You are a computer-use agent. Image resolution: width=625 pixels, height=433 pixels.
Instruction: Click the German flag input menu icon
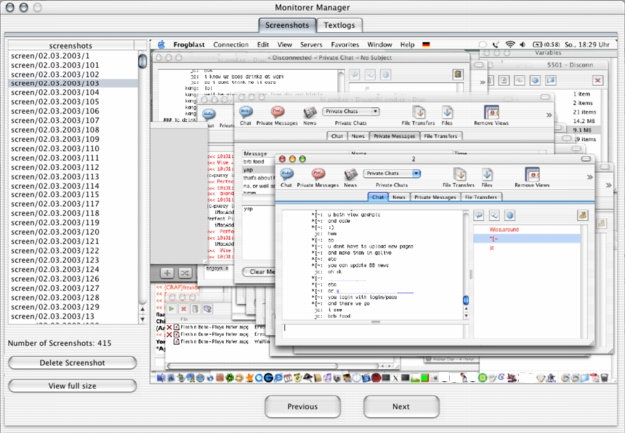point(426,45)
